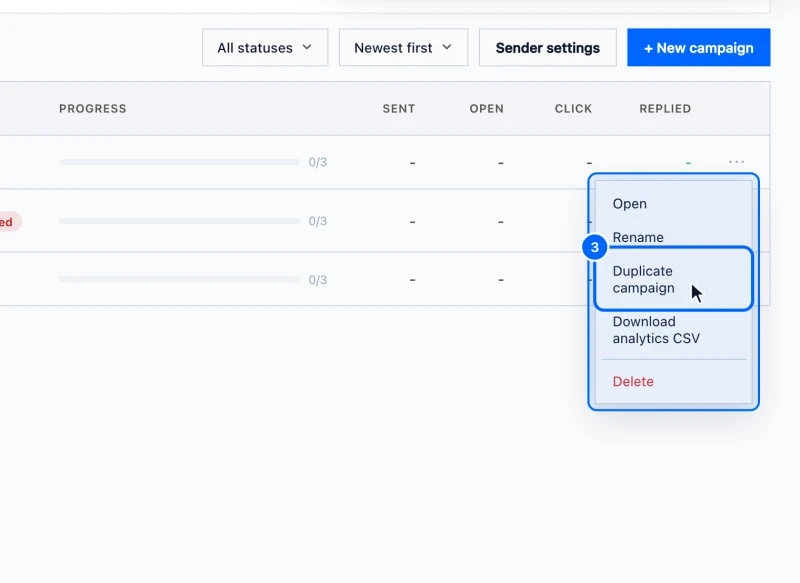Click the first row's 0/3 progress count
The width and height of the screenshot is (800, 583).
317,162
